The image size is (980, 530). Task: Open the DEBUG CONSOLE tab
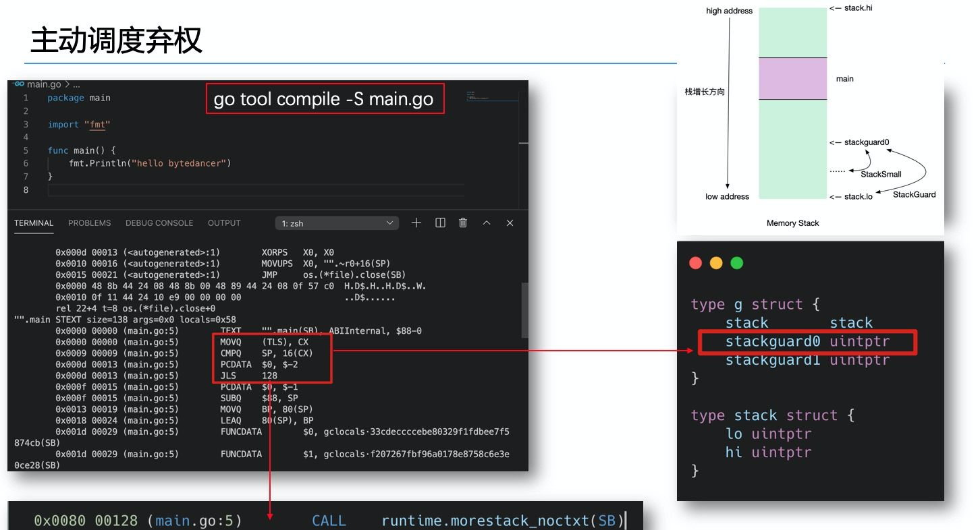tap(159, 223)
